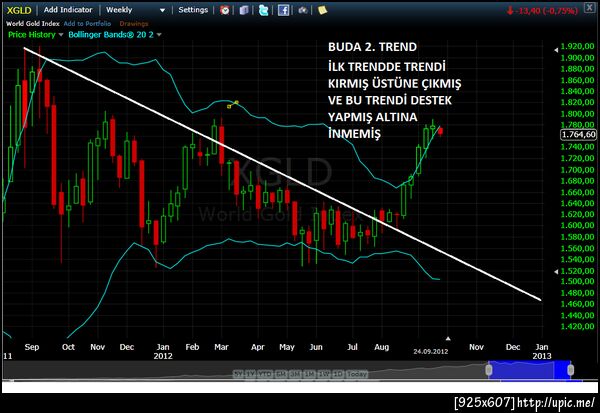
Task: Open the price alert clock icon
Action: click(225, 10)
